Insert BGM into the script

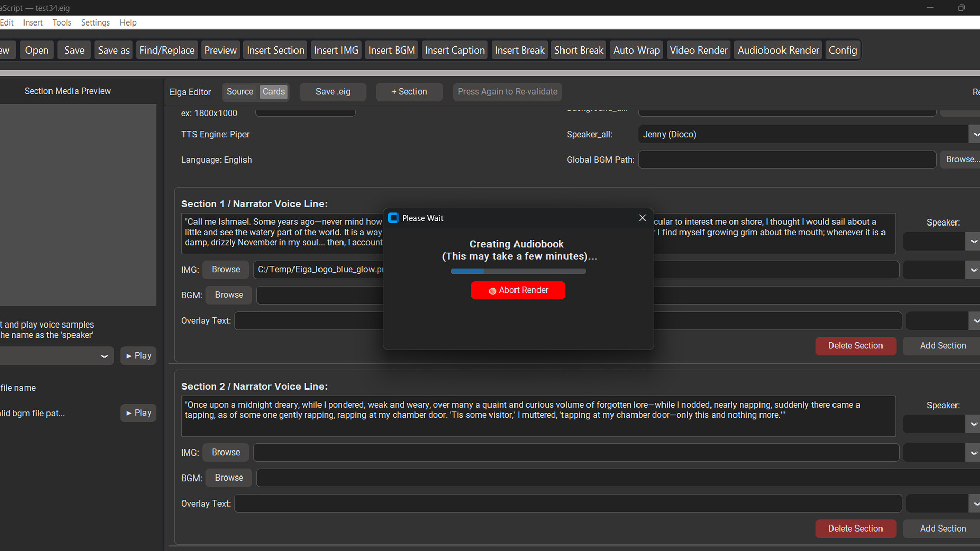click(x=391, y=49)
